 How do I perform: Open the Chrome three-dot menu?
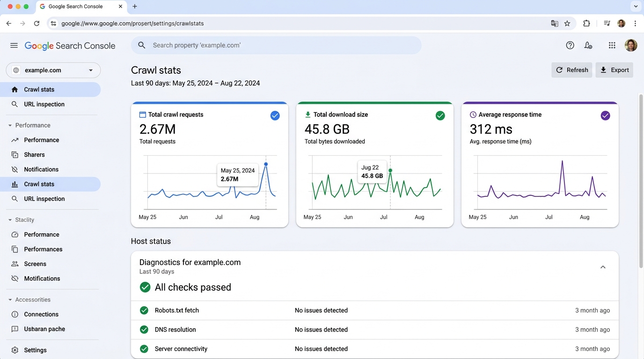click(635, 23)
